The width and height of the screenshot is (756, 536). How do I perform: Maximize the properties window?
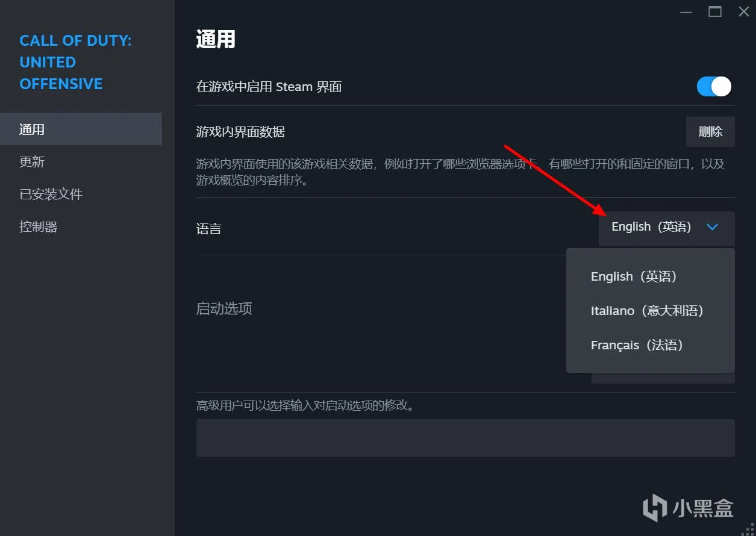[715, 11]
